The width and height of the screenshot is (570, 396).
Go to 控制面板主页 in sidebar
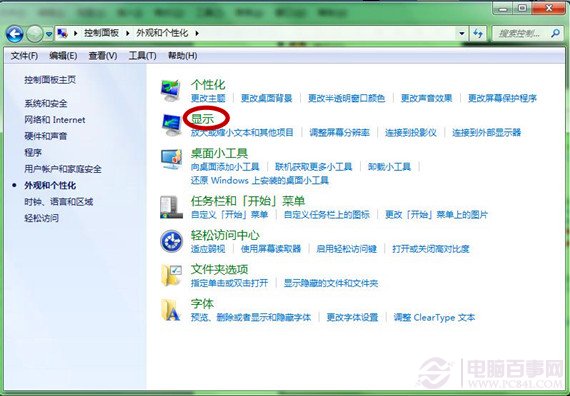(x=50, y=80)
